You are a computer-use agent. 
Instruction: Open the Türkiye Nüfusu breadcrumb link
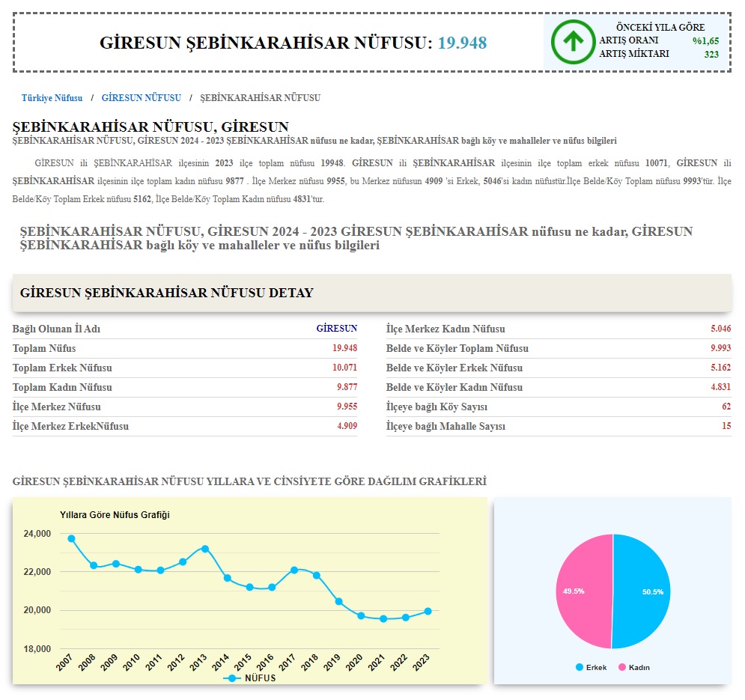point(52,98)
